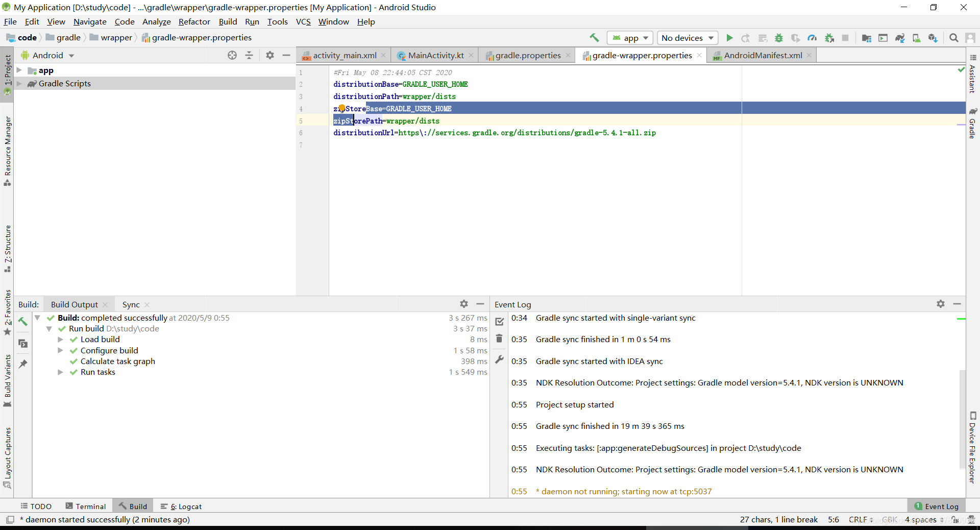Hide the Project panel with minus icon
The width and height of the screenshot is (980, 530).
coord(286,55)
